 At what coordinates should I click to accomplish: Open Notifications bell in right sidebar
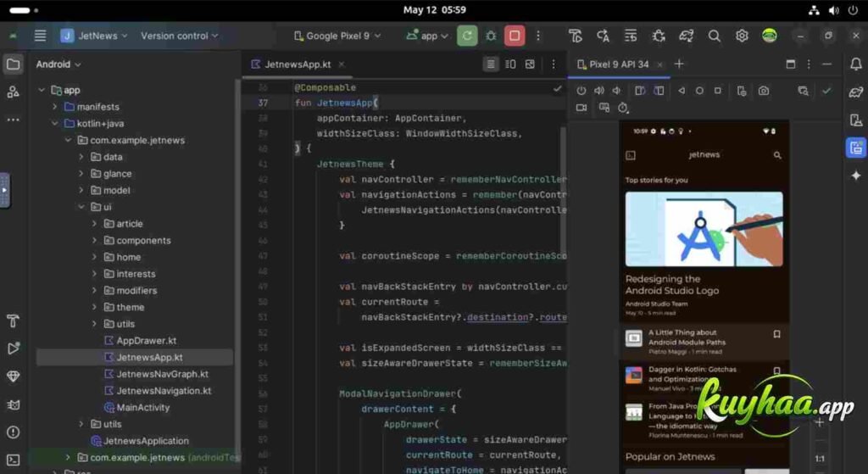(x=855, y=64)
